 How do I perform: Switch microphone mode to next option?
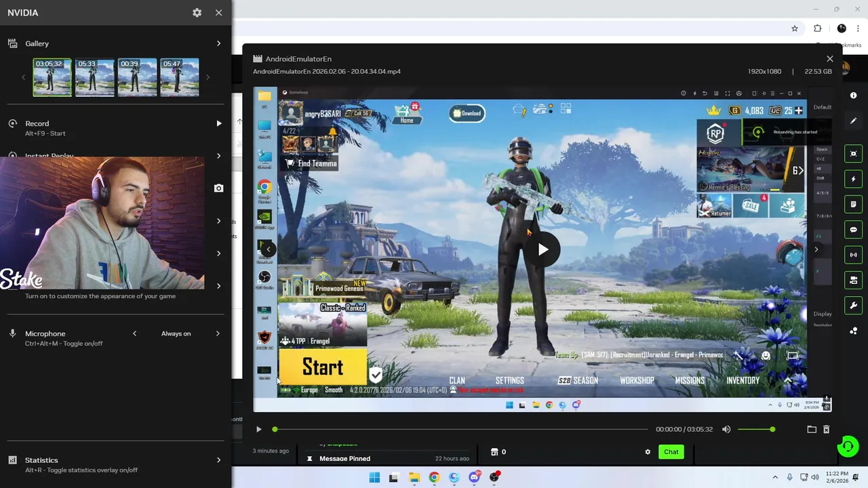pyautogui.click(x=218, y=333)
